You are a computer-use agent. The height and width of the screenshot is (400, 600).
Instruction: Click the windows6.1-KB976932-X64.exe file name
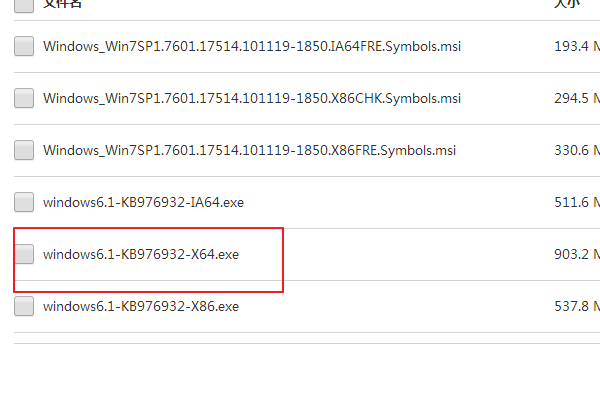(141, 254)
